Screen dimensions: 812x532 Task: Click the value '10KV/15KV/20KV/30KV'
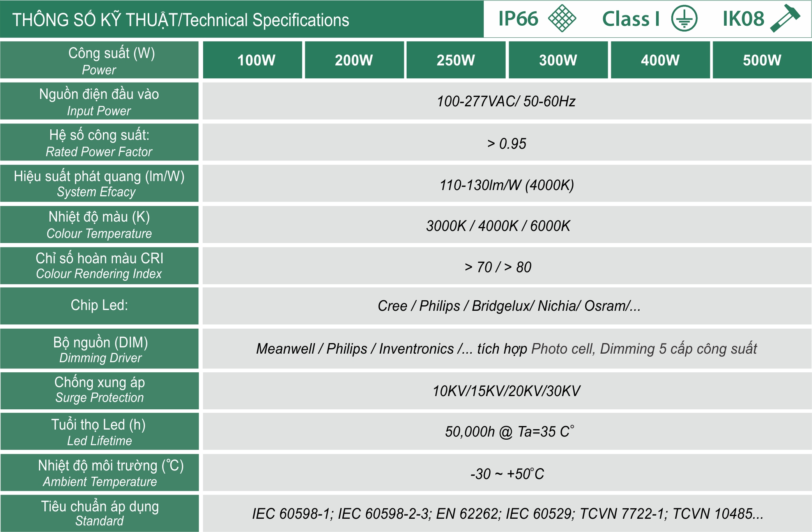[x=506, y=391]
